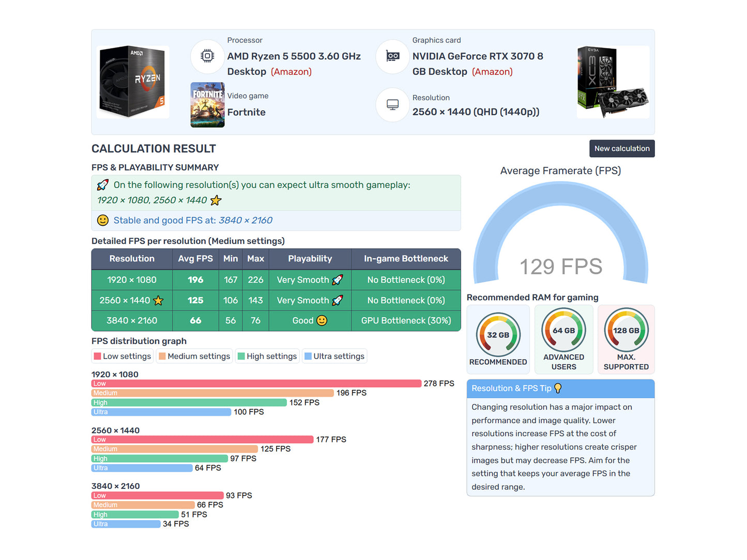Click the 64 GB advanced users gauge
Viewport: 747px width, 560px height.
point(563,331)
